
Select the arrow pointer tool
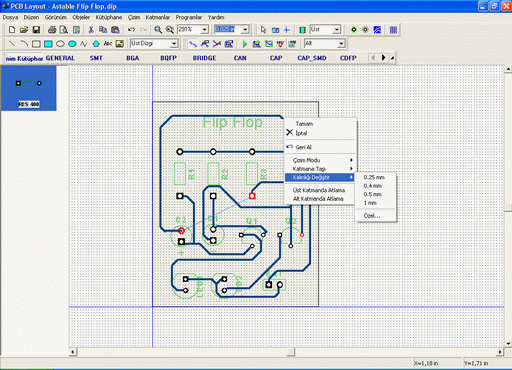pyautogui.click(x=263, y=30)
